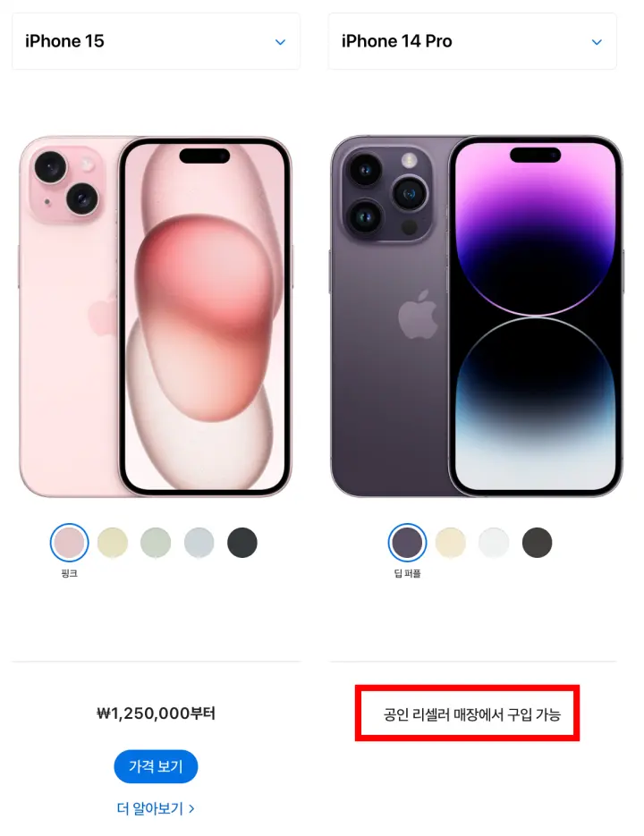Choose the gold iPhone 14 Pro color

point(450,543)
